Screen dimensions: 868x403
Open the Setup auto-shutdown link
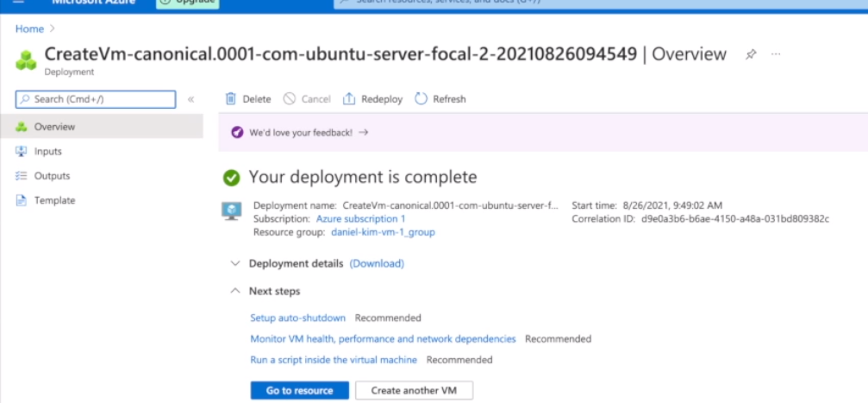pos(298,318)
